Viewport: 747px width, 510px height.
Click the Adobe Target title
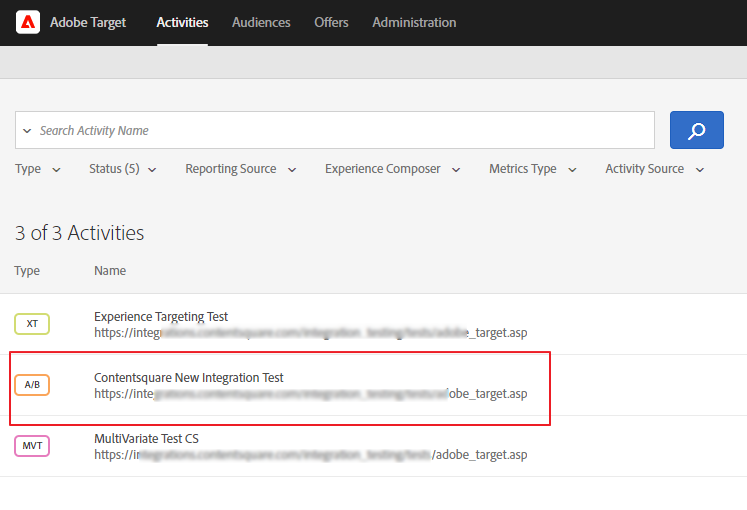88,22
